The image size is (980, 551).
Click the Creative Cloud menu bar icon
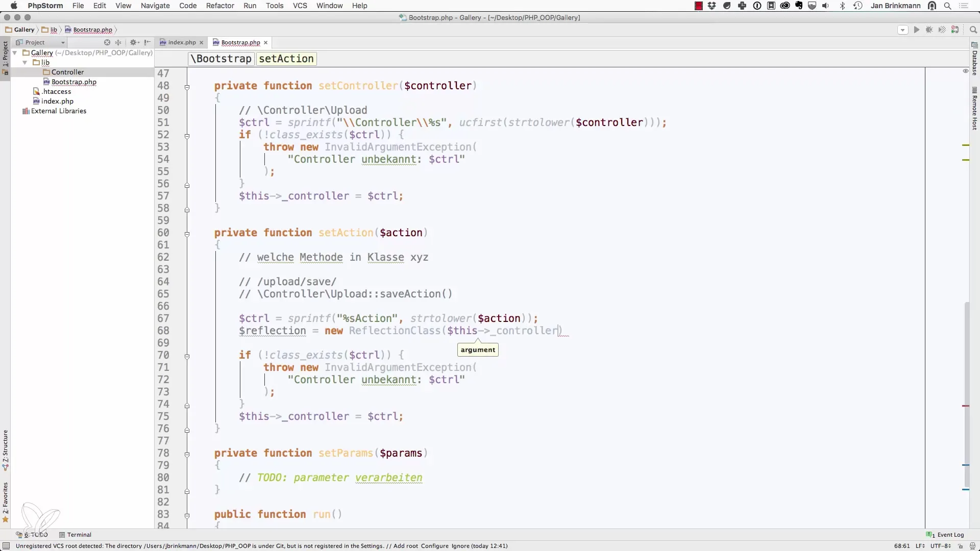point(785,6)
